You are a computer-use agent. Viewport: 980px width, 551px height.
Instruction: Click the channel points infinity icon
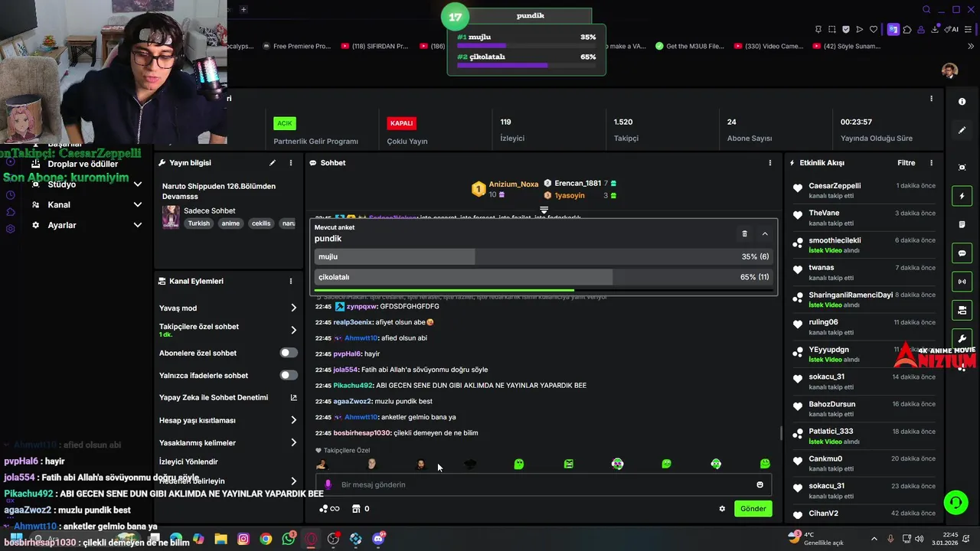click(329, 509)
